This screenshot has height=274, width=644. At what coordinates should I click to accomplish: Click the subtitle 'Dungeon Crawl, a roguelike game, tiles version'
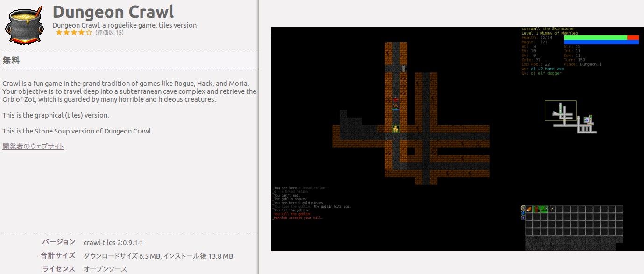[124, 25]
